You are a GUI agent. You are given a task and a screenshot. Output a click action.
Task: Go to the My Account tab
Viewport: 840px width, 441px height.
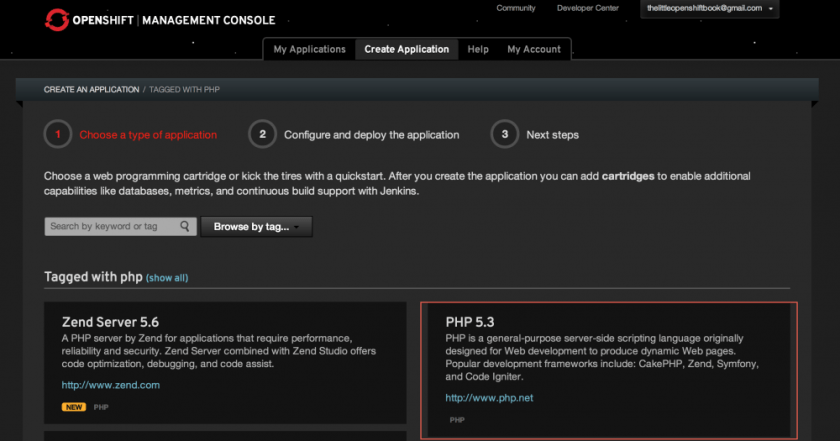[x=533, y=49]
